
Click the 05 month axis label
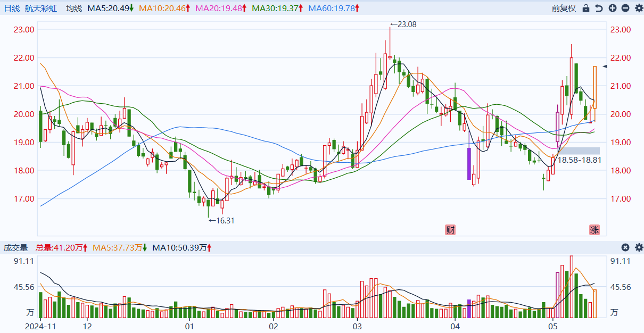[554, 326]
